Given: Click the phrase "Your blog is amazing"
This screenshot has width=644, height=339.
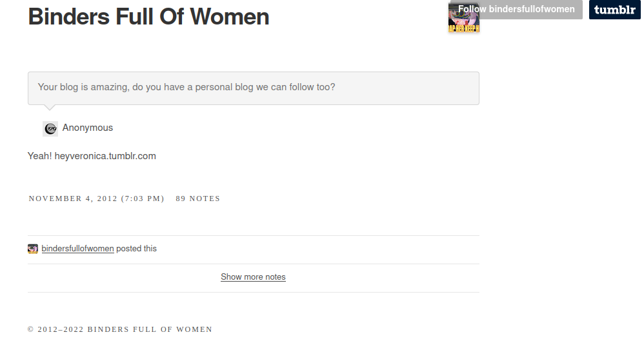Looking at the screenshot, I should point(82,87).
